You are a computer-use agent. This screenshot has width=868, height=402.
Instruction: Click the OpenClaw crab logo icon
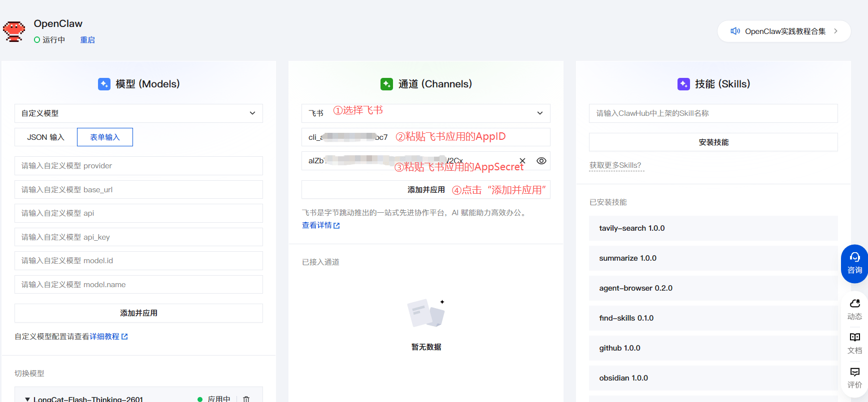[x=14, y=31]
